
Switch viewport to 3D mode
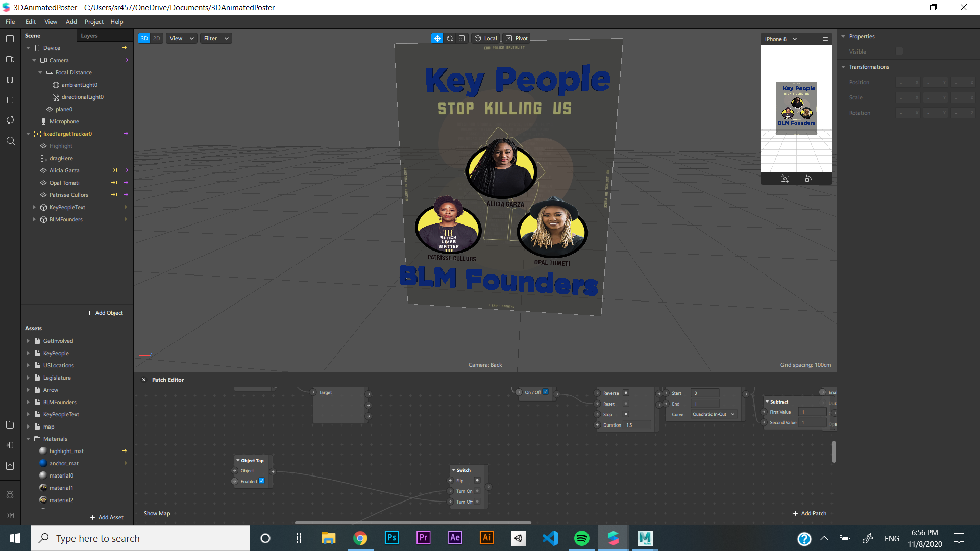(144, 38)
